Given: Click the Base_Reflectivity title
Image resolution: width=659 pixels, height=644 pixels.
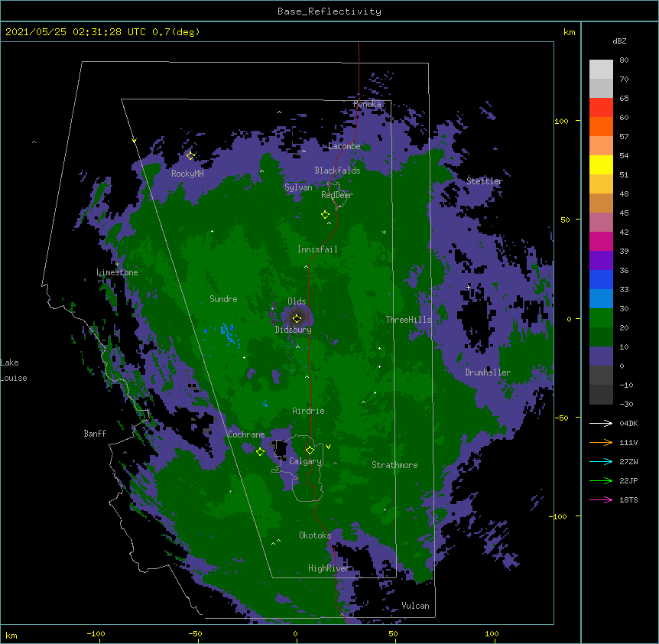Looking at the screenshot, I should pyautogui.click(x=329, y=11).
